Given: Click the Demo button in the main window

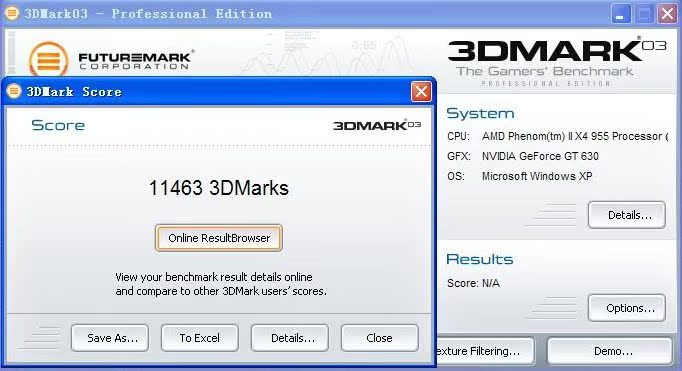Looking at the screenshot, I should pyautogui.click(x=610, y=351).
